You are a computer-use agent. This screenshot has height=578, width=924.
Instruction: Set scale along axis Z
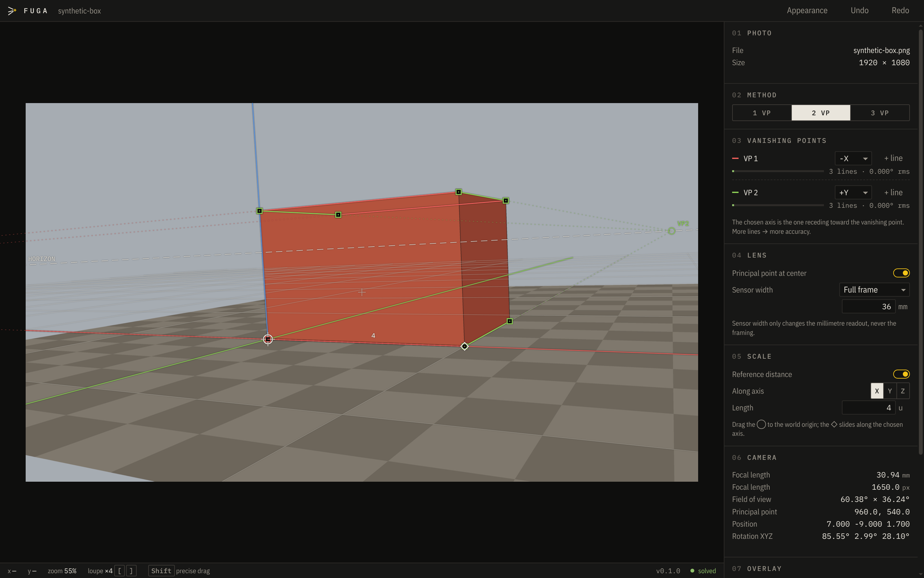pyautogui.click(x=903, y=391)
